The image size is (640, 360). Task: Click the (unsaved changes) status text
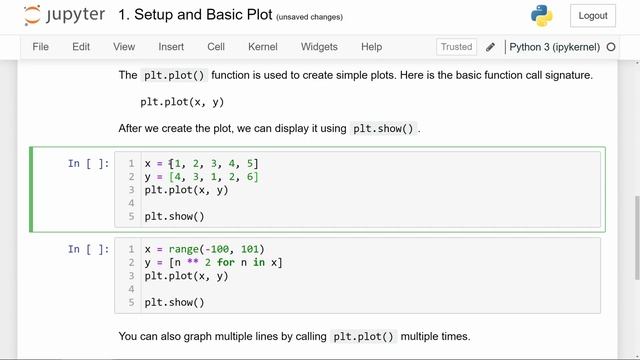point(309,17)
